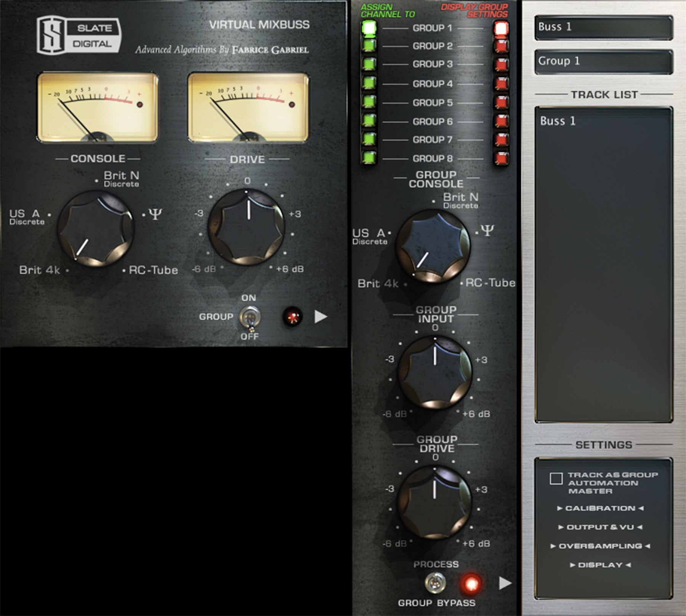This screenshot has height=616, width=686.
Task: Click the green Group 5 assign LED
Action: (369, 102)
